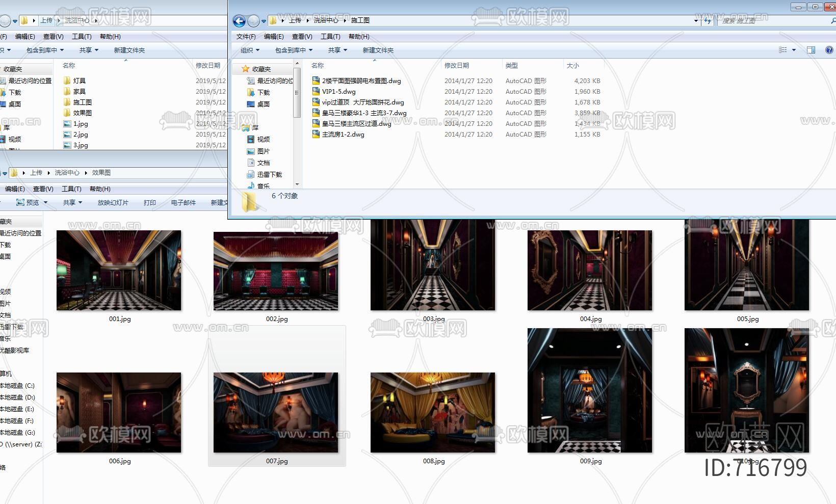Click the 洗浴中心 breadcrumb in the 施工图 address bar
836x504 pixels.
326,20
